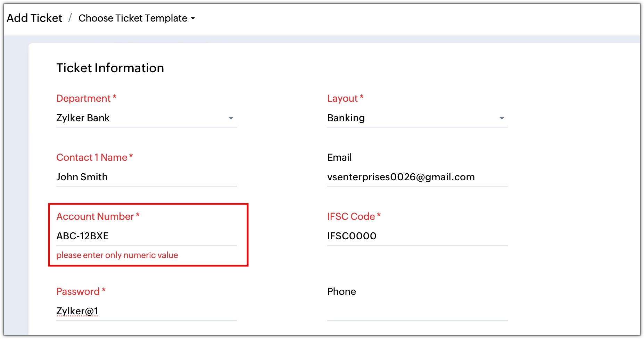
Task: Click the Add Ticket breadcrumb title
Action: (34, 18)
